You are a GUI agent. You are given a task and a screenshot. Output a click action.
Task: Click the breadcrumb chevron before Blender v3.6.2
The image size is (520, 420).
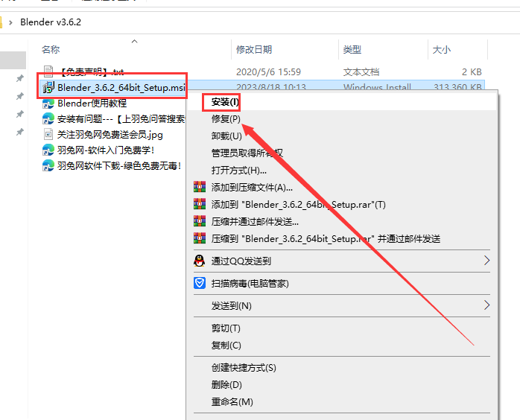[x=11, y=22]
